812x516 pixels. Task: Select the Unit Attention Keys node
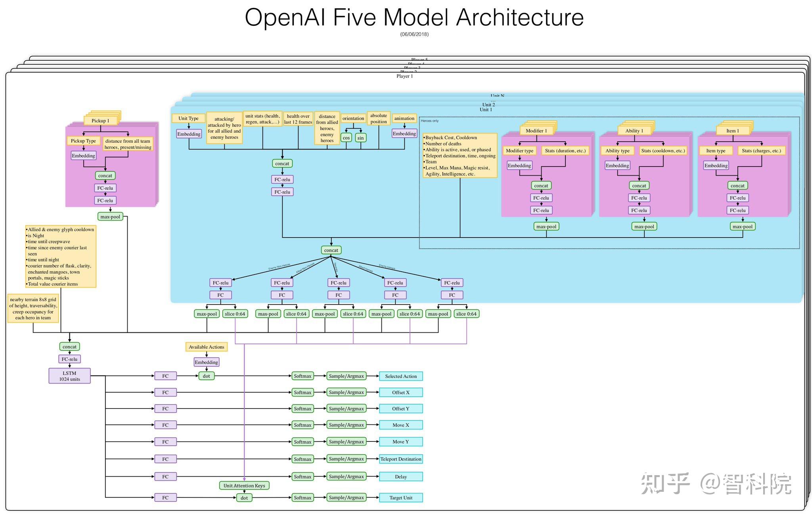tap(244, 485)
